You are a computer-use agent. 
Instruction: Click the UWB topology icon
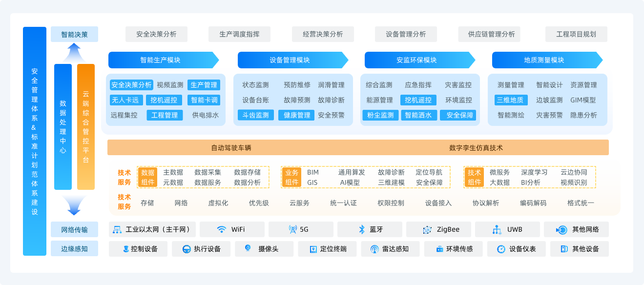(x=497, y=229)
